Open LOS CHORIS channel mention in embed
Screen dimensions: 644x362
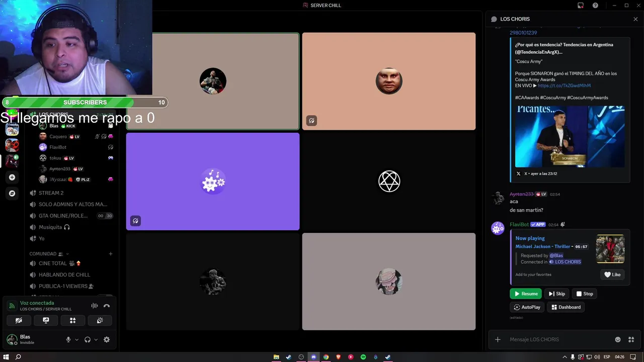(565, 262)
